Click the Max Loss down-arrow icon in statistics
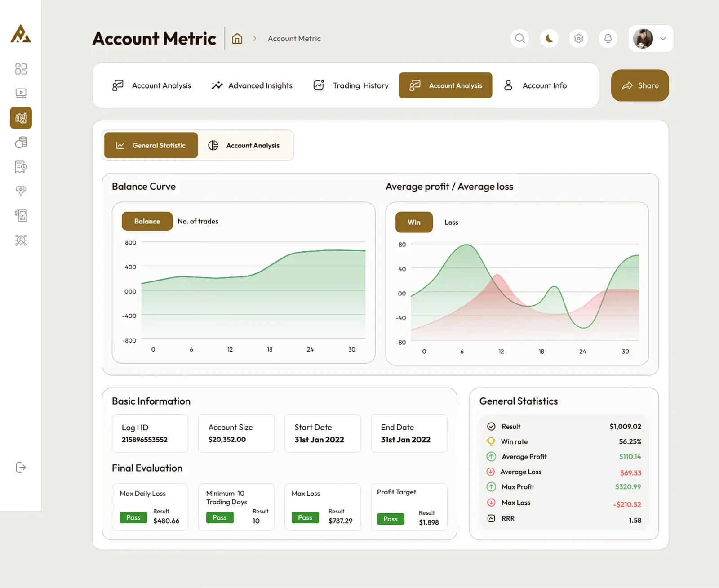 tap(492, 503)
